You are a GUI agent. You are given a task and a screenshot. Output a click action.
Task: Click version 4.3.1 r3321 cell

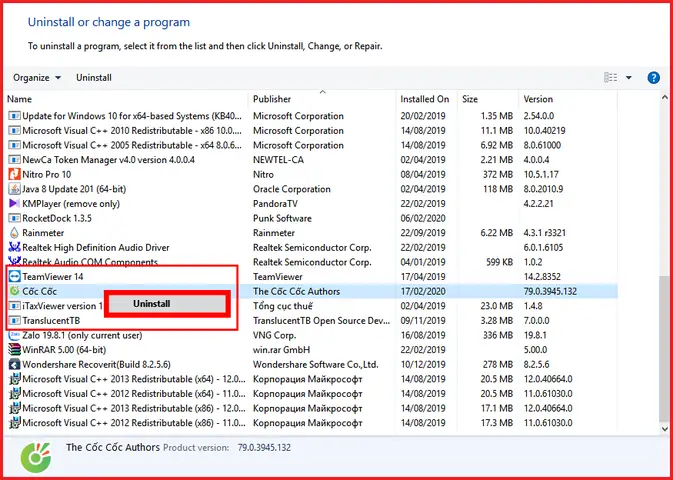pos(545,233)
